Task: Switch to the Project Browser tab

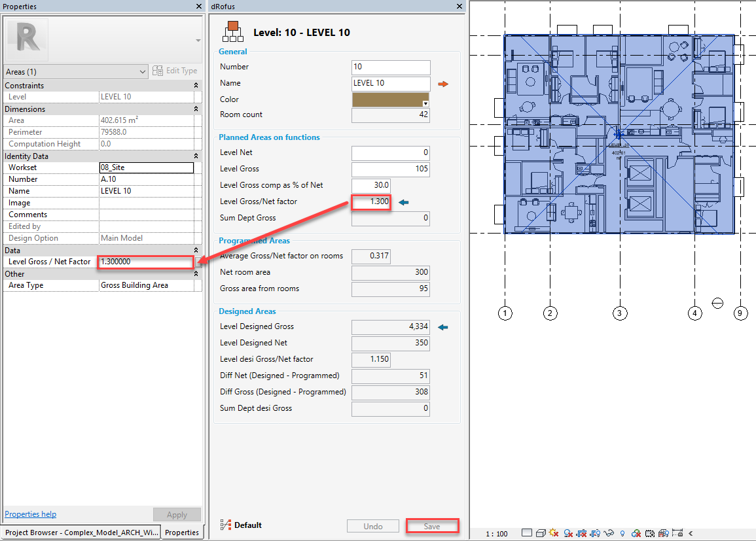Action: (x=81, y=532)
